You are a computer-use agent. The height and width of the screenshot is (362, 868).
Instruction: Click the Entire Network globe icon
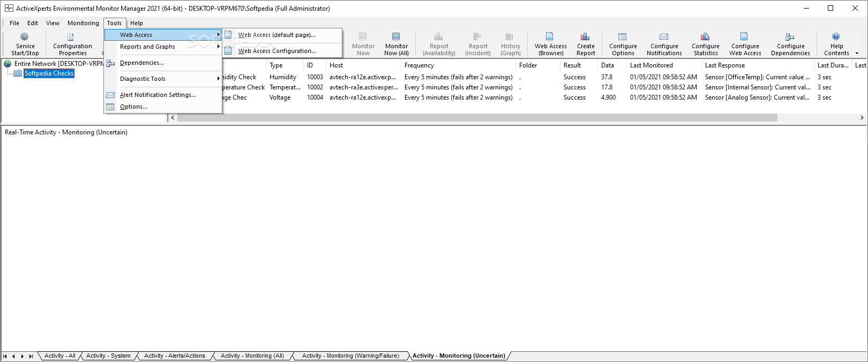(8, 64)
